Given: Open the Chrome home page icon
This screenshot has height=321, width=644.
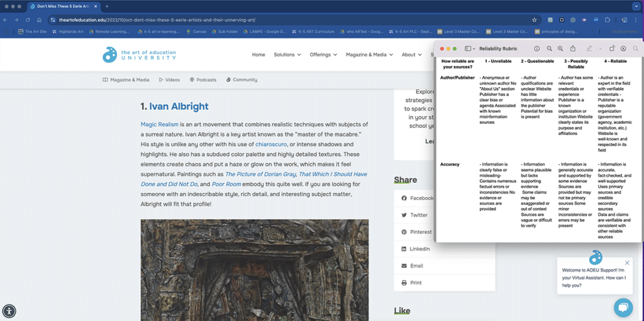Looking at the screenshot, I should [x=39, y=19].
